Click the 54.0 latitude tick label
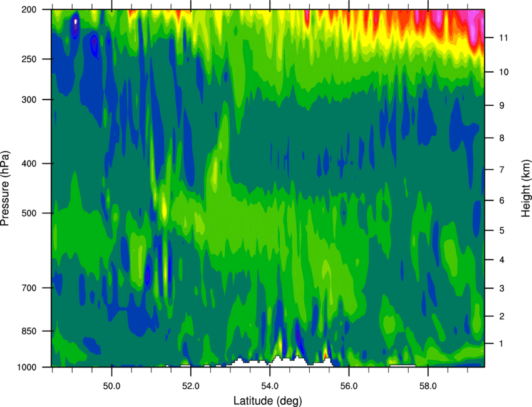Viewport: 532px width, 407px height. [x=270, y=386]
